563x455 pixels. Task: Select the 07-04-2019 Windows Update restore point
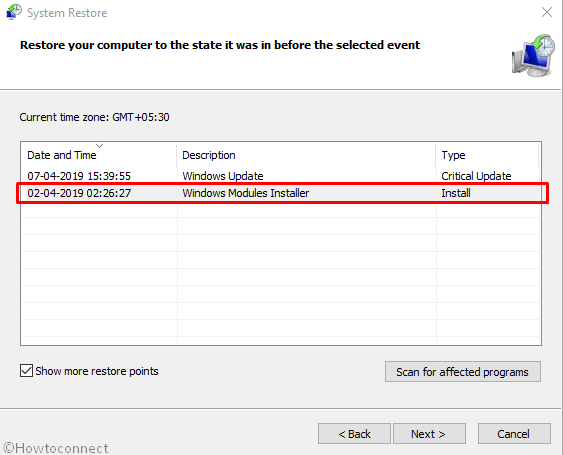pos(280,176)
